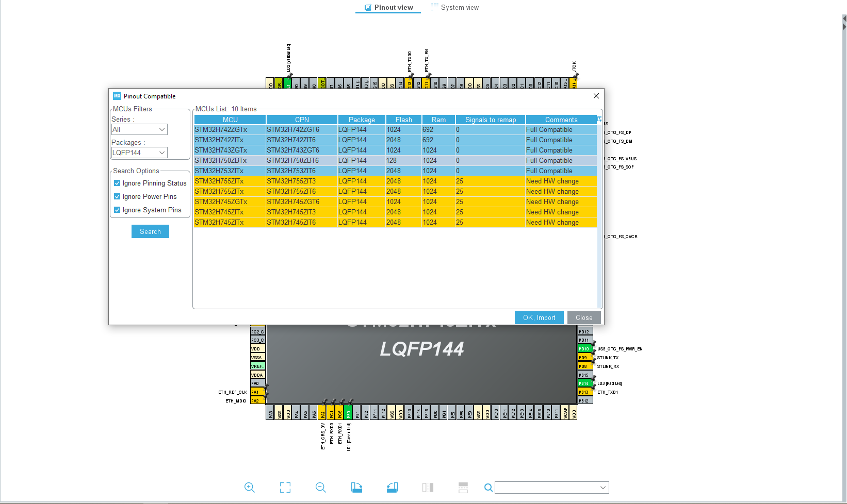Image resolution: width=847 pixels, height=504 pixels.
Task: Uncheck Ignore Power Pins
Action: pyautogui.click(x=117, y=196)
